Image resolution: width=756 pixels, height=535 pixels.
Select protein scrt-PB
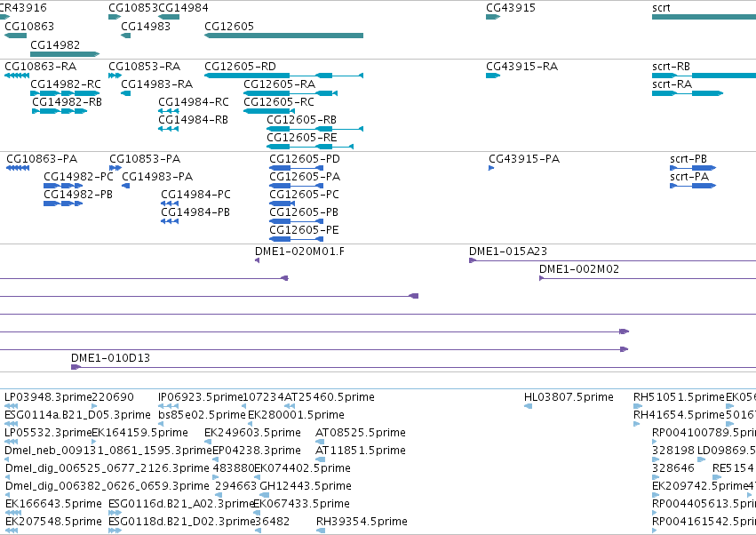click(693, 168)
